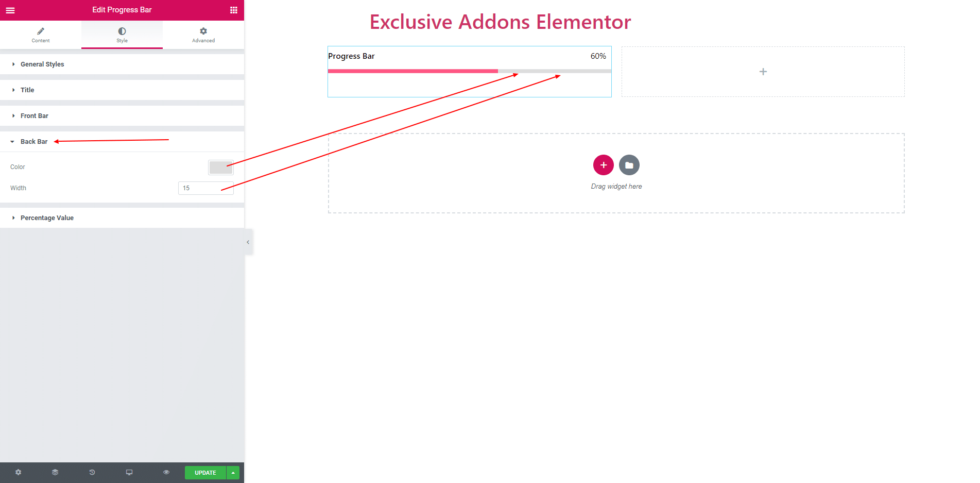
Task: Open page settings gear in footer
Action: click(19, 472)
